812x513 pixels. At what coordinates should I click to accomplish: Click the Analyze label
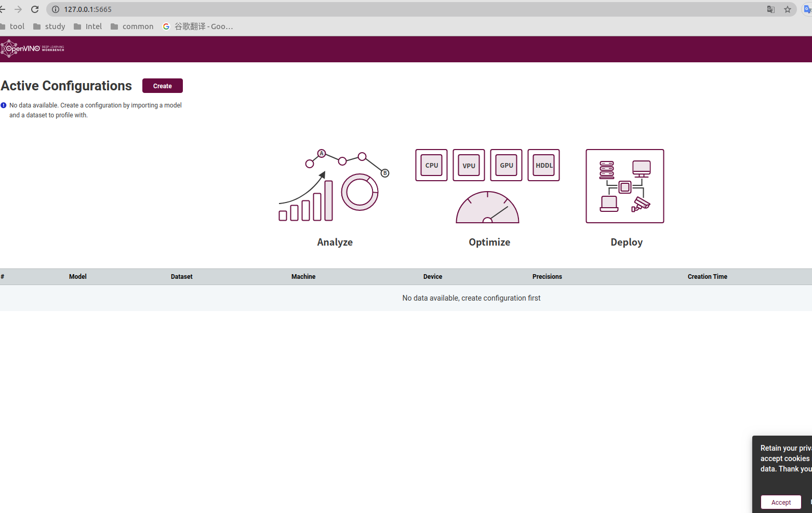pyautogui.click(x=335, y=242)
